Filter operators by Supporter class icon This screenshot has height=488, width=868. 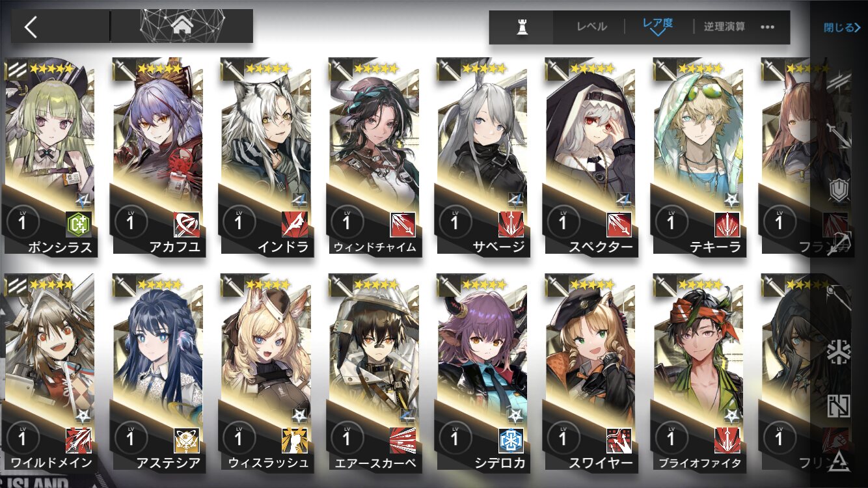coord(839,406)
